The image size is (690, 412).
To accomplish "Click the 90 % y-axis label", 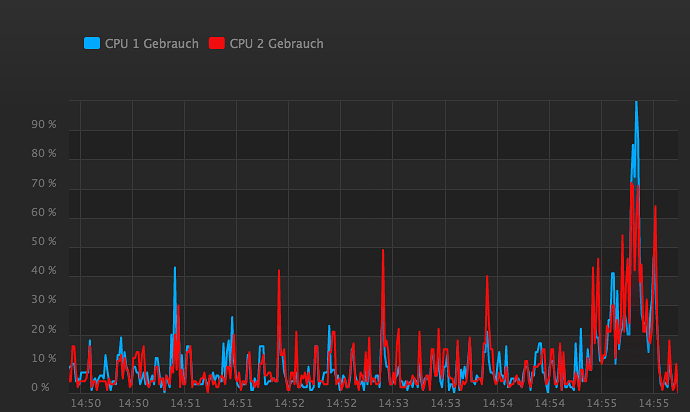I will [x=44, y=125].
